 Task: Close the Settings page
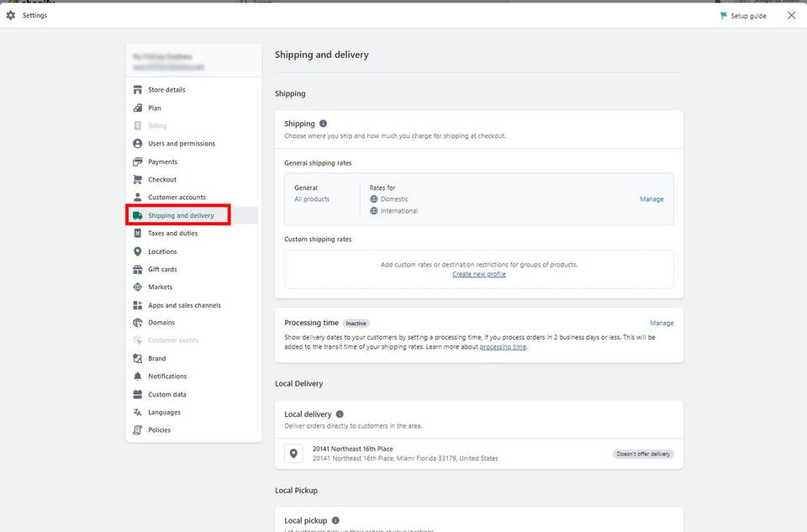click(792, 15)
